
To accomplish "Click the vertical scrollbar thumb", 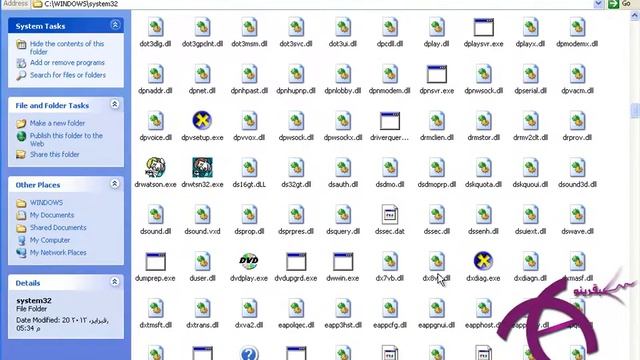I will click(x=635, y=110).
